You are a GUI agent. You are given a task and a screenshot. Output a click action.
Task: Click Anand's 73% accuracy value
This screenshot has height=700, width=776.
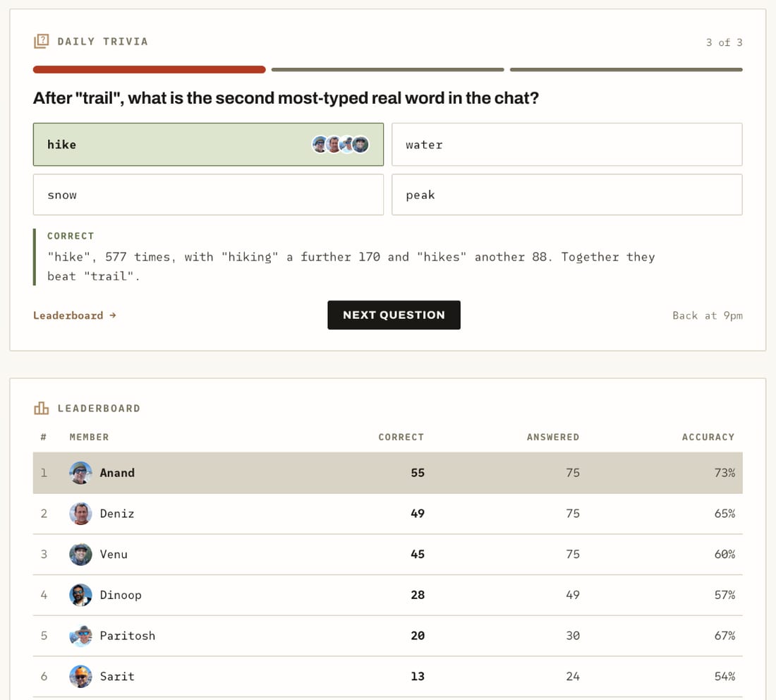click(x=725, y=473)
